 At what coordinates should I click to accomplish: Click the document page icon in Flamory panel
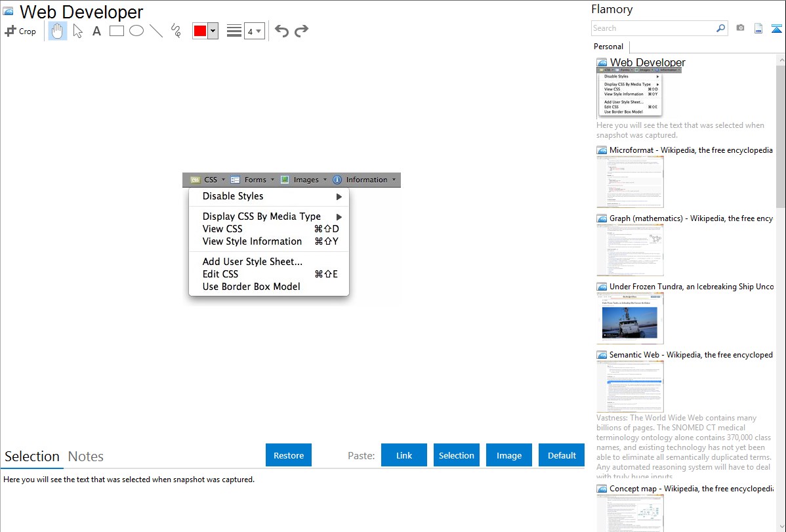(x=758, y=28)
